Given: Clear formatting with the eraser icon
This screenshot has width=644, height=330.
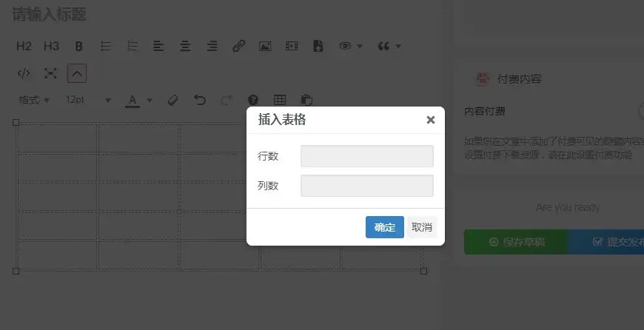Looking at the screenshot, I should (173, 100).
